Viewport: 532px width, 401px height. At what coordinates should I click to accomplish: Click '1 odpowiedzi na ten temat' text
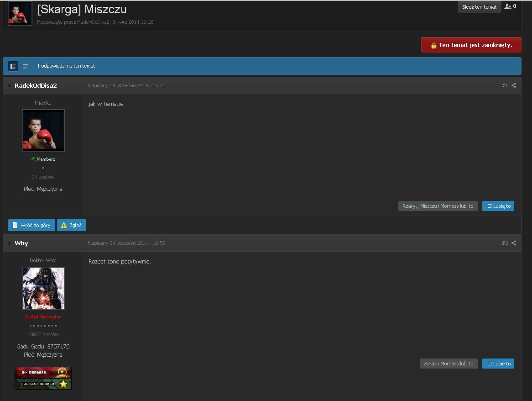[66, 66]
